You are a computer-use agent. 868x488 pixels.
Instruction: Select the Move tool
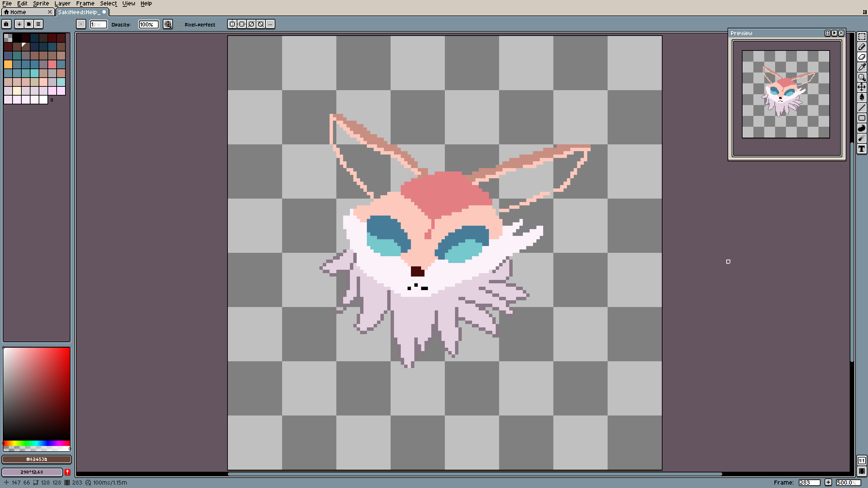(862, 87)
